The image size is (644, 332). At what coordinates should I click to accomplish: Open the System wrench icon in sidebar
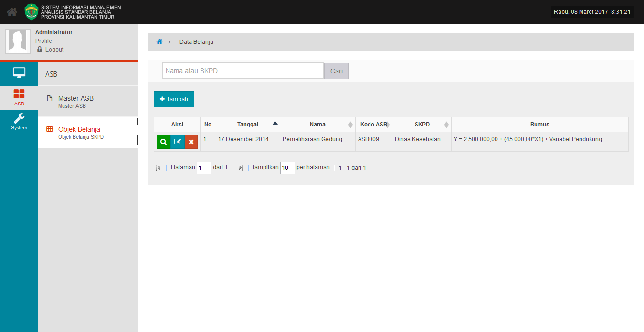[19, 121]
